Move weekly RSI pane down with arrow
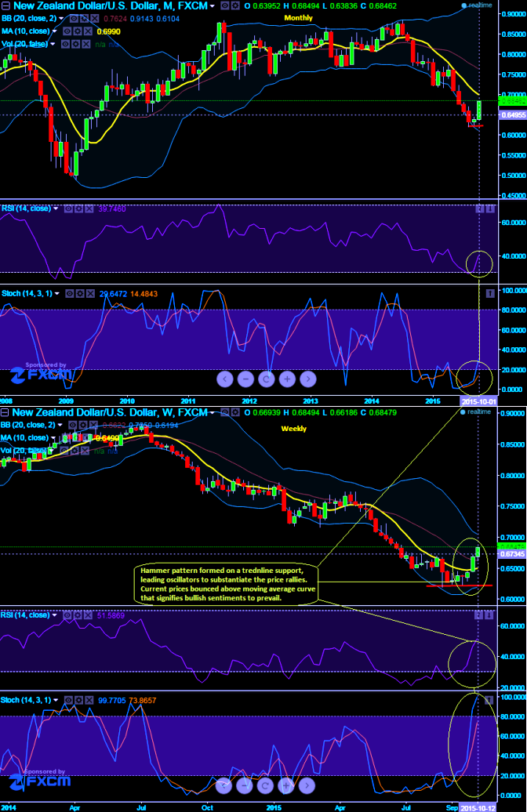The image size is (527, 812). 489,615
